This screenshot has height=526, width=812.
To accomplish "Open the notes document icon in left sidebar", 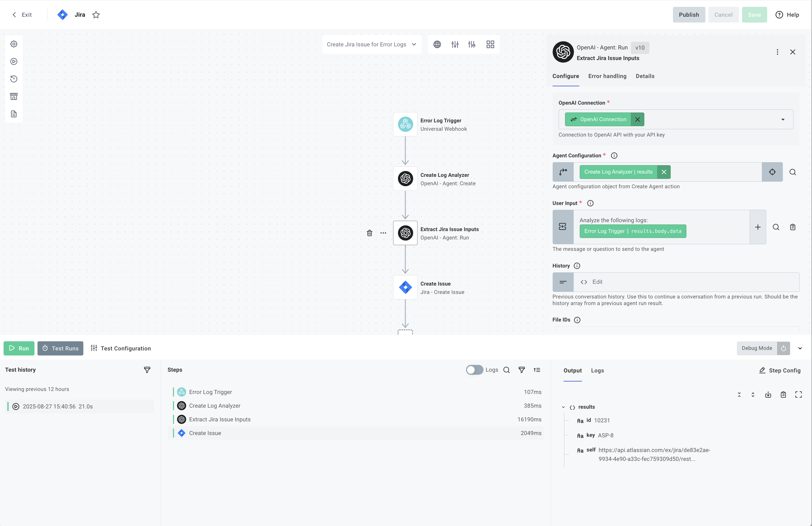I will [x=14, y=114].
